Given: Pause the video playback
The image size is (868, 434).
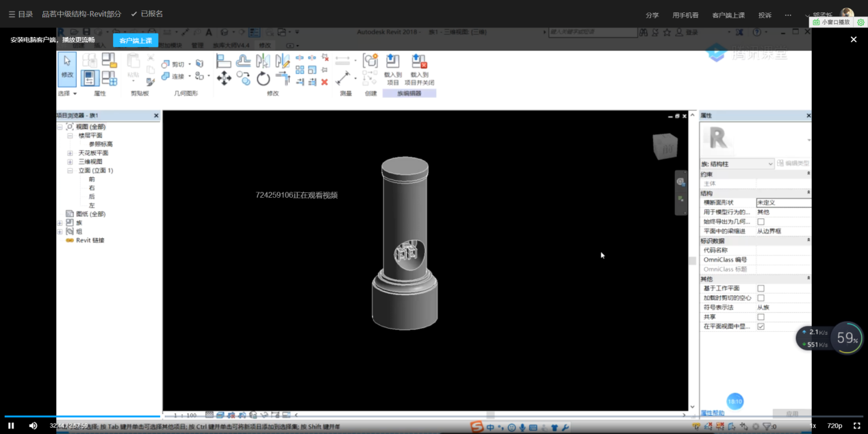Looking at the screenshot, I should pyautogui.click(x=12, y=426).
